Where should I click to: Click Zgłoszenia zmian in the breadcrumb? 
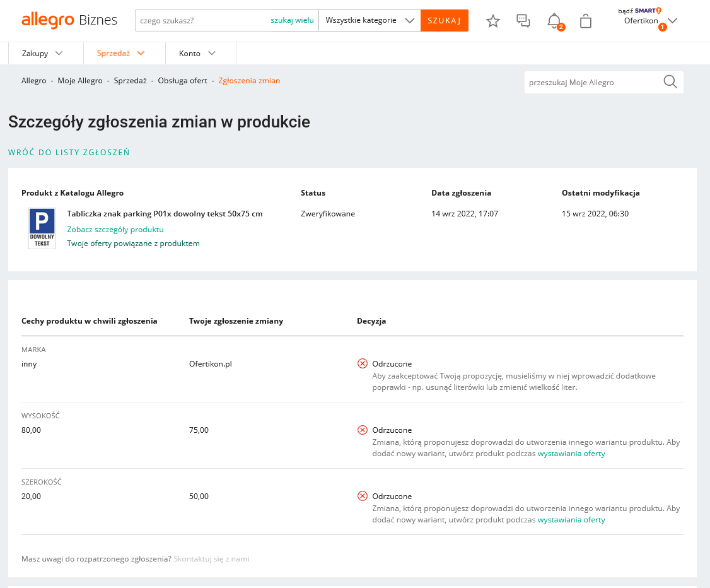point(249,81)
